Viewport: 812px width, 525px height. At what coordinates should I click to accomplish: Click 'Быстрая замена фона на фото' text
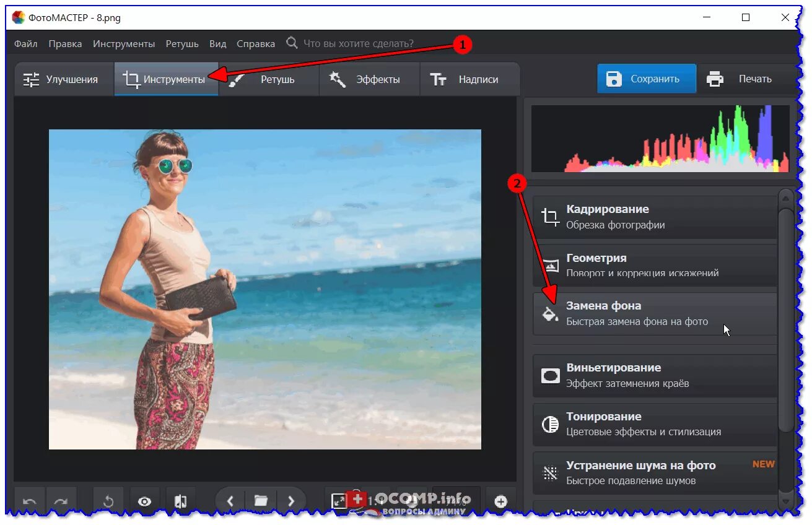coord(637,321)
